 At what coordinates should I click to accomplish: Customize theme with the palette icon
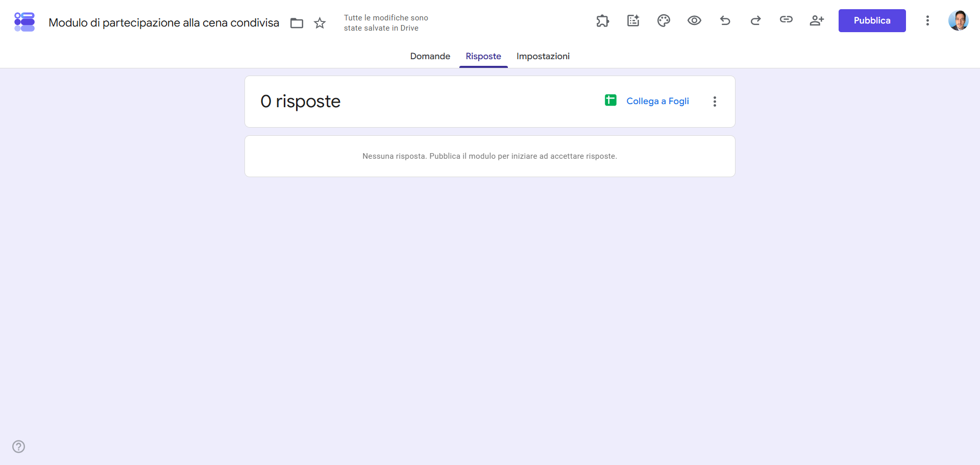coord(664,20)
